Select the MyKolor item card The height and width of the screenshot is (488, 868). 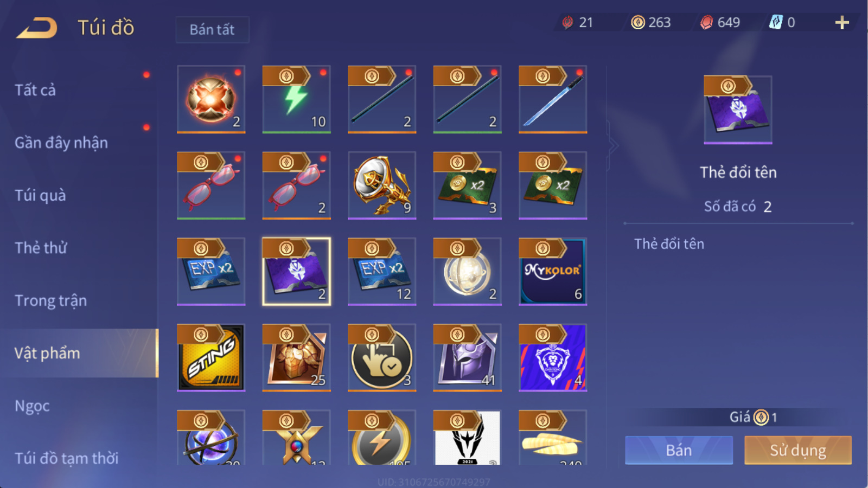(553, 272)
